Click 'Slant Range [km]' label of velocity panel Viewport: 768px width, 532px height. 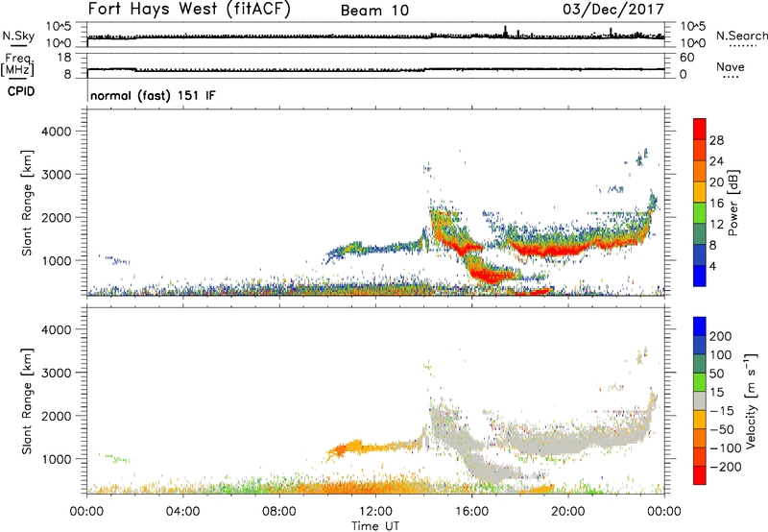[27, 401]
